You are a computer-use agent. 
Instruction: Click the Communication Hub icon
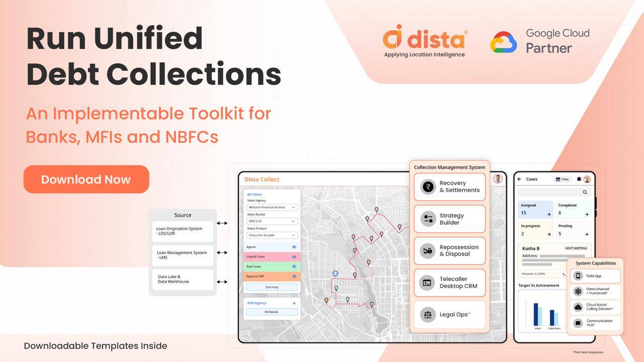(578, 323)
